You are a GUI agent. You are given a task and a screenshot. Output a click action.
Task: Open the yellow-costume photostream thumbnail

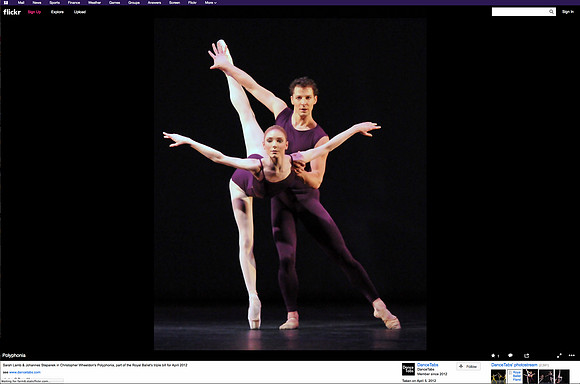coord(498,377)
